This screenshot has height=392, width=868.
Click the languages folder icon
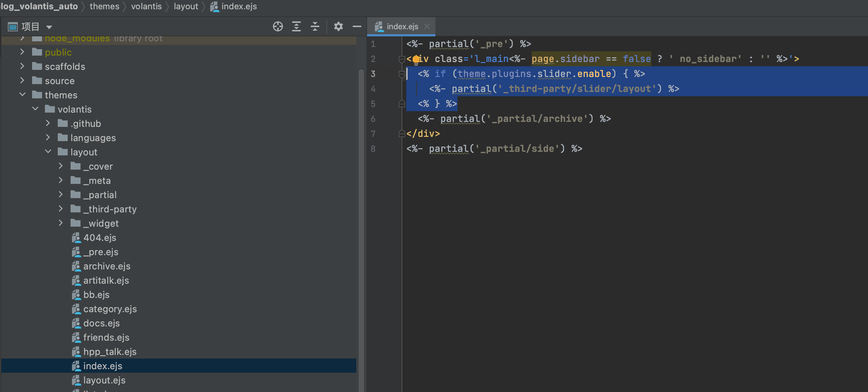tap(63, 138)
